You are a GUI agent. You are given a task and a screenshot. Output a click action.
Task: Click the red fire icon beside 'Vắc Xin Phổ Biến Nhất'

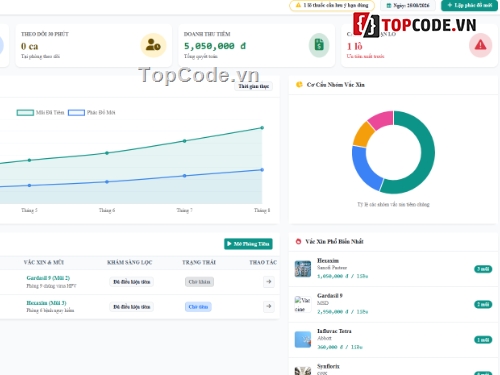[x=298, y=241]
